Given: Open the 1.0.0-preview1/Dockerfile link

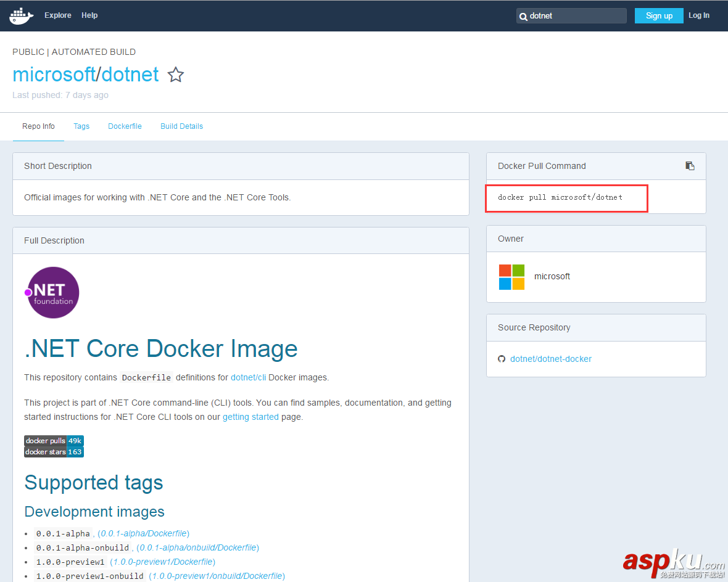Looking at the screenshot, I should tap(162, 562).
